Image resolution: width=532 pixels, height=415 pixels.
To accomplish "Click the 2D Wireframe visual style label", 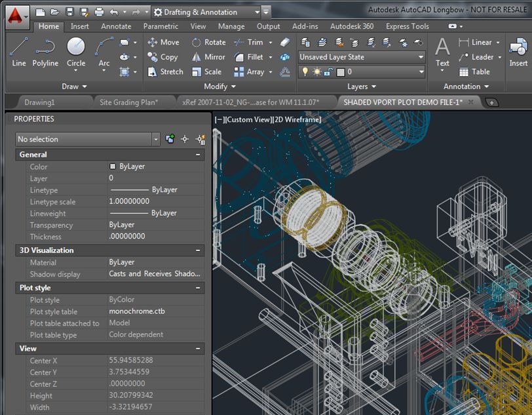I will coord(297,119).
